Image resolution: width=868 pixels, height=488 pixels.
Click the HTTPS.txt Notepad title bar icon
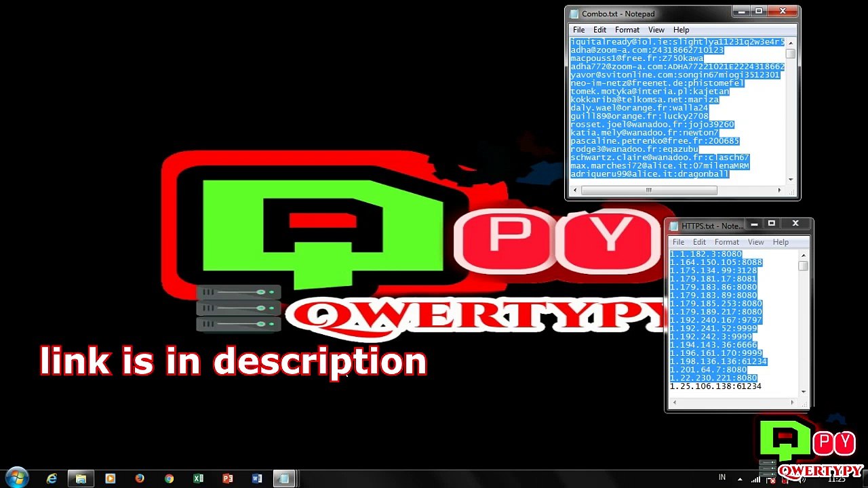tap(674, 226)
